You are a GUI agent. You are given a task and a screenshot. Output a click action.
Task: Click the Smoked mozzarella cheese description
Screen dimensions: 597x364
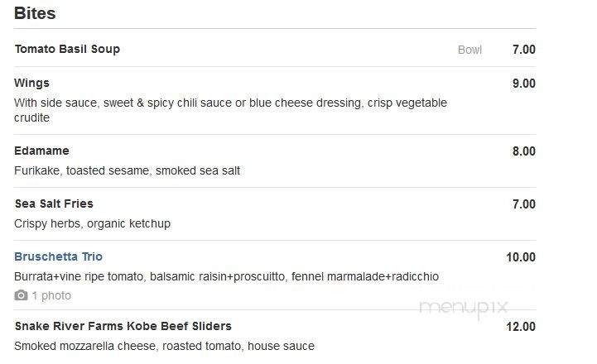[x=164, y=346]
